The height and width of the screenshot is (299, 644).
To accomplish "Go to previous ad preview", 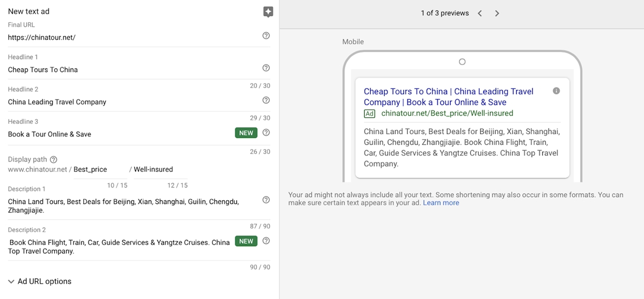I will click(x=480, y=13).
